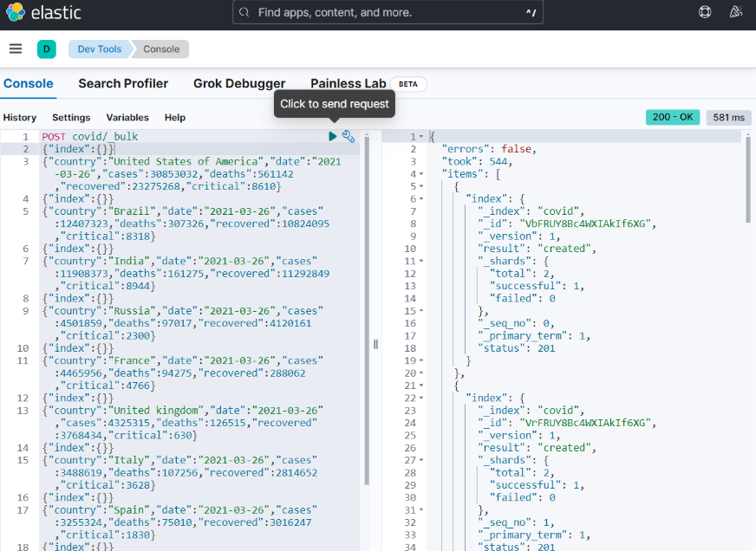This screenshot has height=551, width=756.
Task: Open console Settings
Action: pos(71,118)
